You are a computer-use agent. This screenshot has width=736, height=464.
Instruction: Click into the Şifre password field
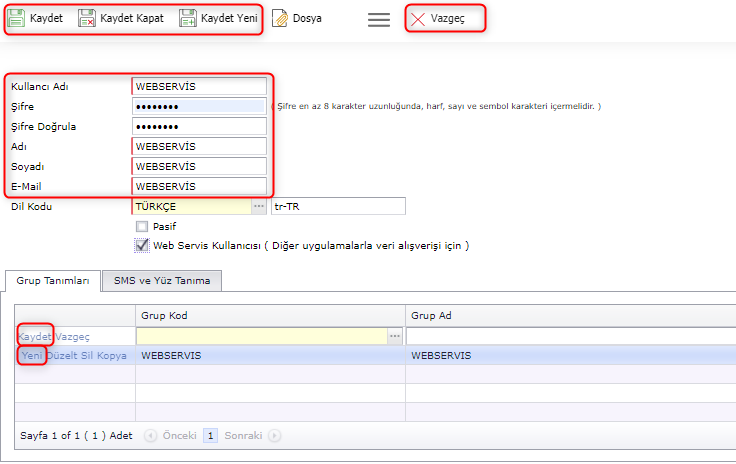199,106
